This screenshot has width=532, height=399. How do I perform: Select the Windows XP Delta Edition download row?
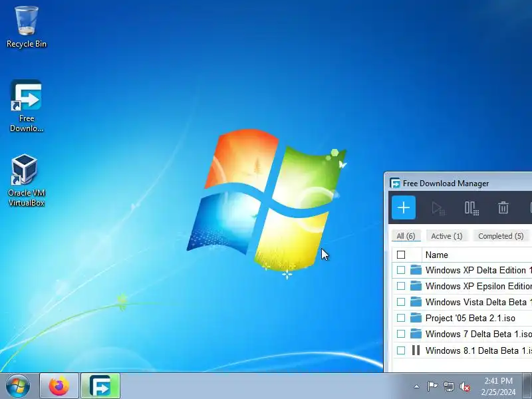[x=462, y=270]
